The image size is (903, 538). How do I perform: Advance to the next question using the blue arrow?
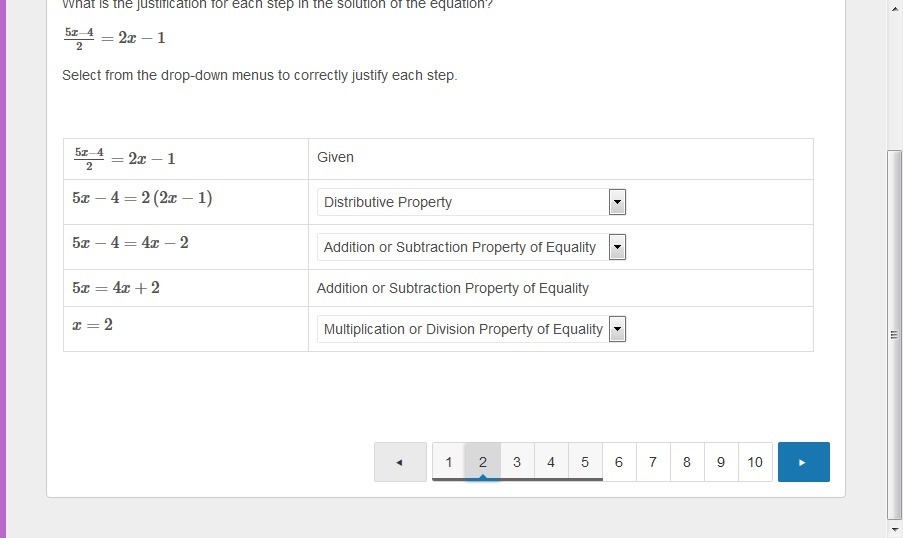803,462
